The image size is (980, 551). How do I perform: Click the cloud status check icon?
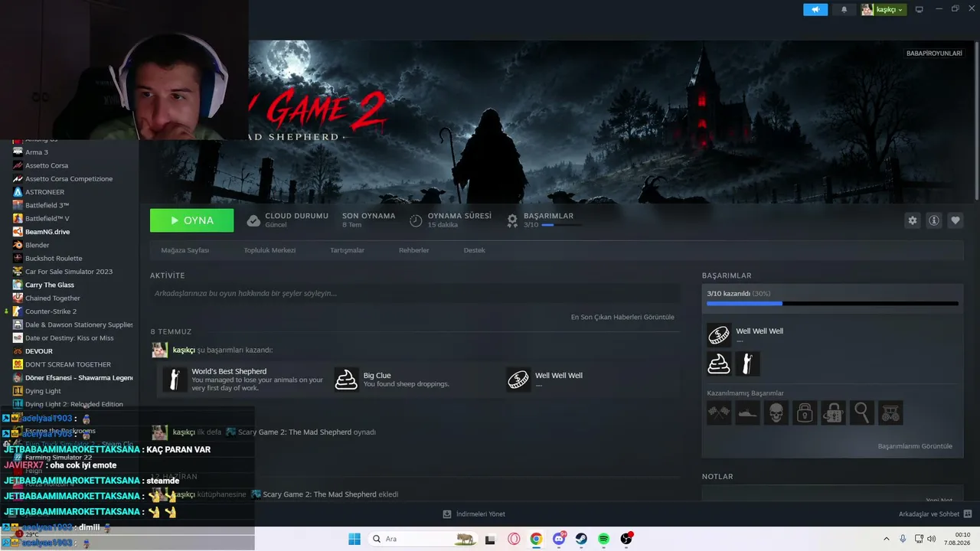tap(253, 220)
